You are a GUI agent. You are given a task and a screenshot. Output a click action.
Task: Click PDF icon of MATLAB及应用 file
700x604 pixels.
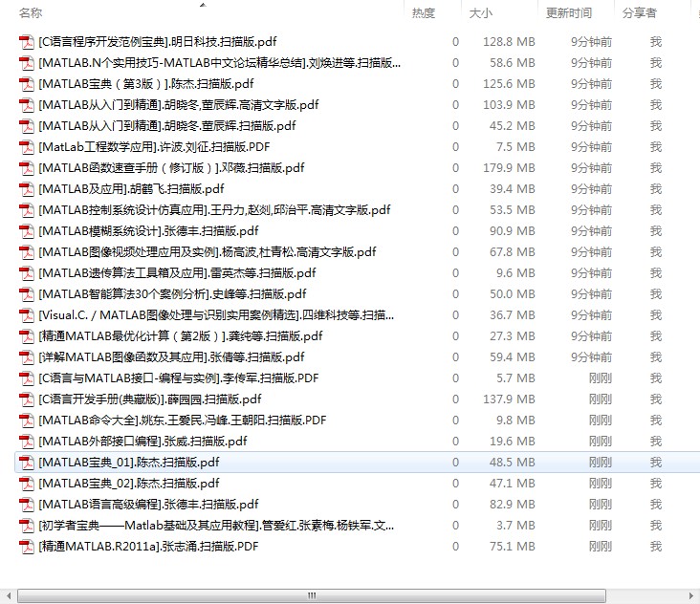[x=27, y=189]
